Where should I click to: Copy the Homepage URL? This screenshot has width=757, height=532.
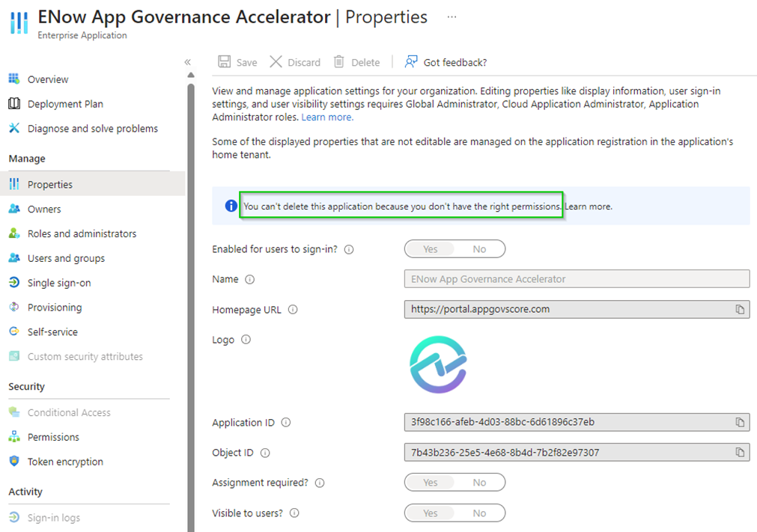(x=740, y=309)
